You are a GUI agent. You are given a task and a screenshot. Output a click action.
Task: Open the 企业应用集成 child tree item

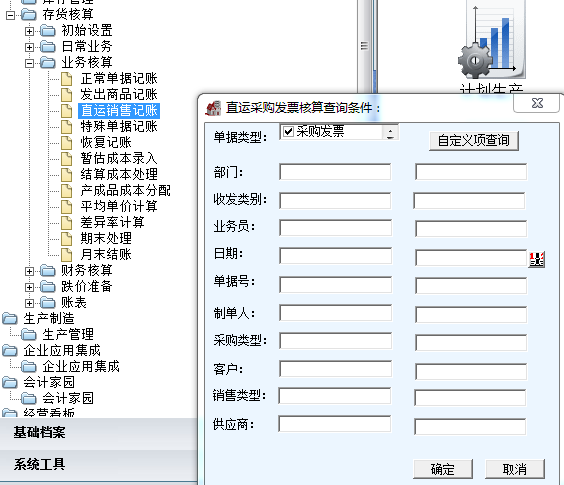coord(81,367)
